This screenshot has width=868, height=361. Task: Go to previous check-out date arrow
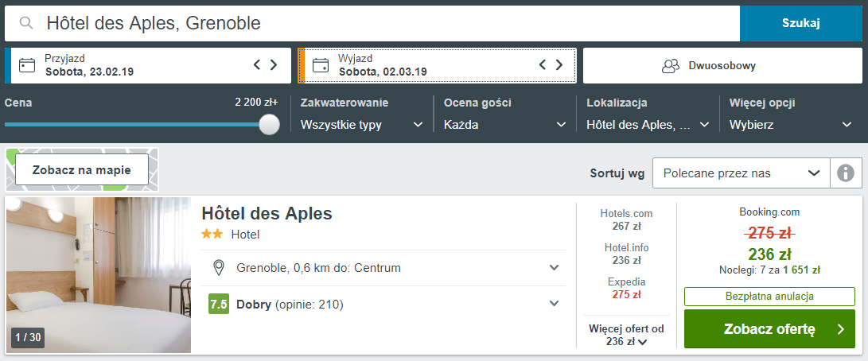point(543,65)
